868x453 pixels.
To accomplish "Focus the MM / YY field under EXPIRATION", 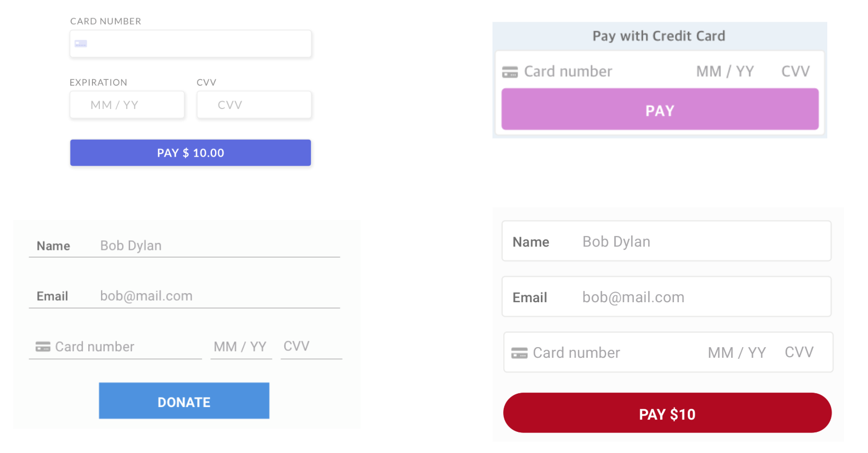I will pos(127,105).
